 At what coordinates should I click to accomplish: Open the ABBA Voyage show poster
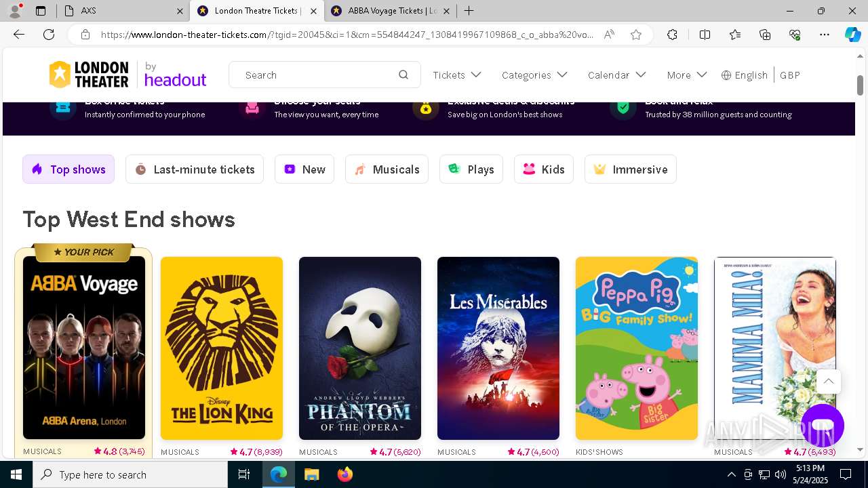(x=84, y=348)
